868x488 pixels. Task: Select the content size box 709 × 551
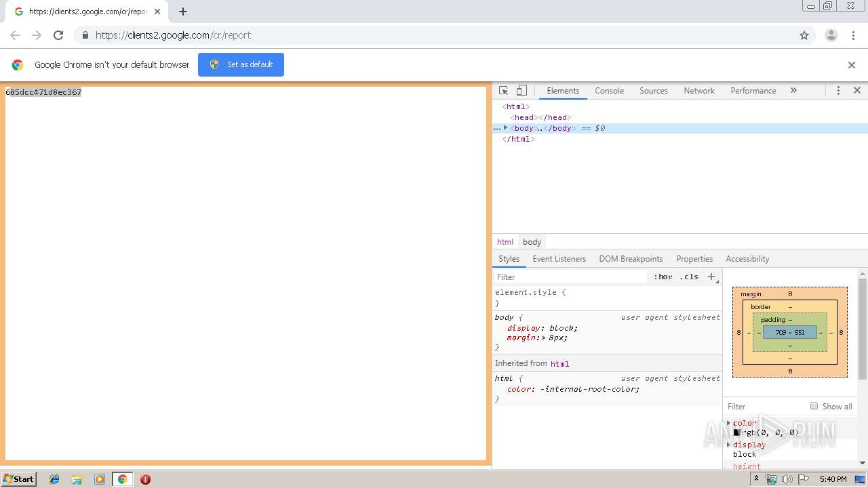pos(790,333)
